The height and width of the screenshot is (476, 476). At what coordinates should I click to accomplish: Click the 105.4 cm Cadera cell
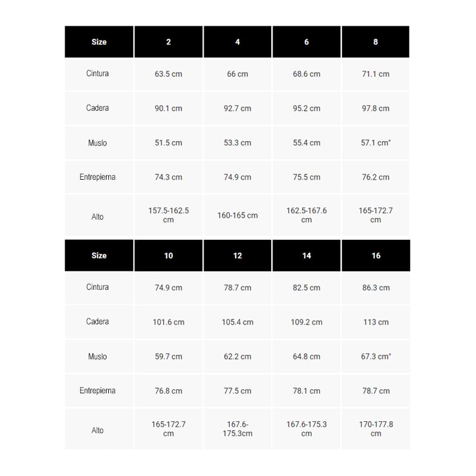click(x=237, y=322)
